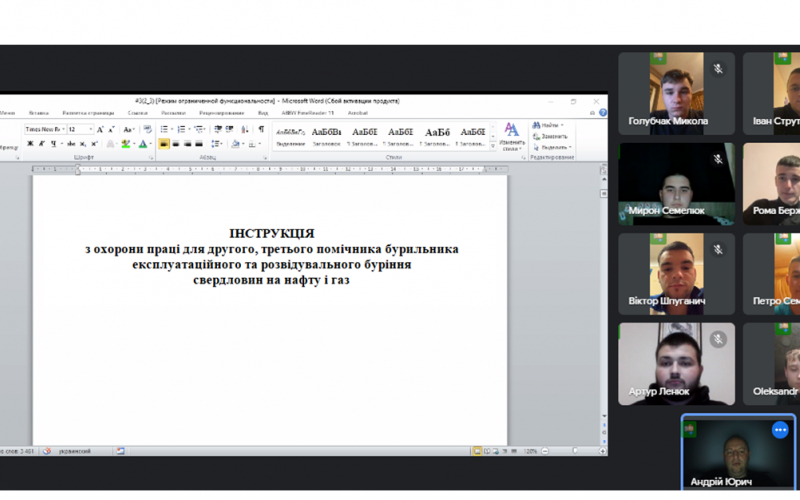
Task: Toggle italic (К) formatting in Word
Action: 42,144
